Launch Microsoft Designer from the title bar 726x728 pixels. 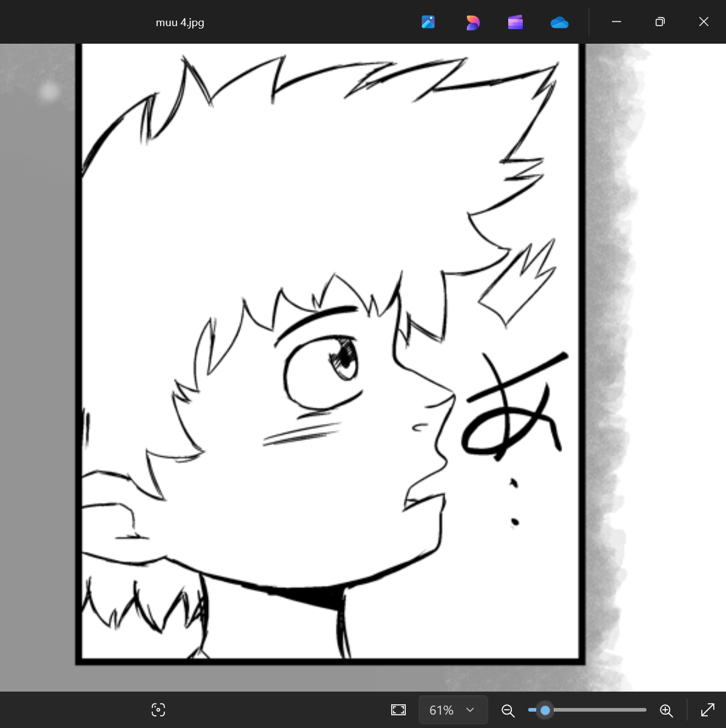[x=472, y=22]
